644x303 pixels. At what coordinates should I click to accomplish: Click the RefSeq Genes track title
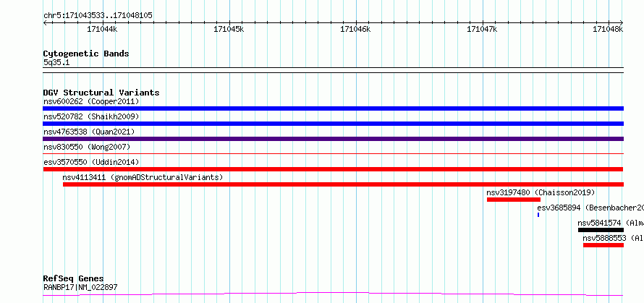73,279
